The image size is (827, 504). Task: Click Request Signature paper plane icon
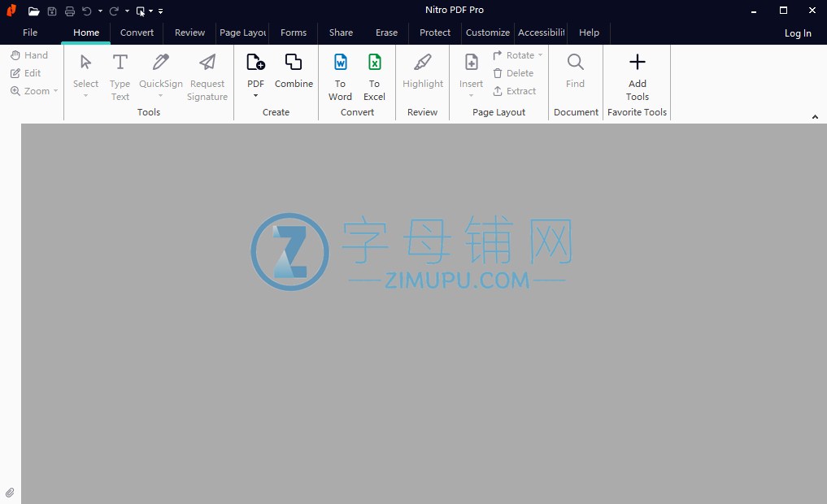tap(207, 63)
